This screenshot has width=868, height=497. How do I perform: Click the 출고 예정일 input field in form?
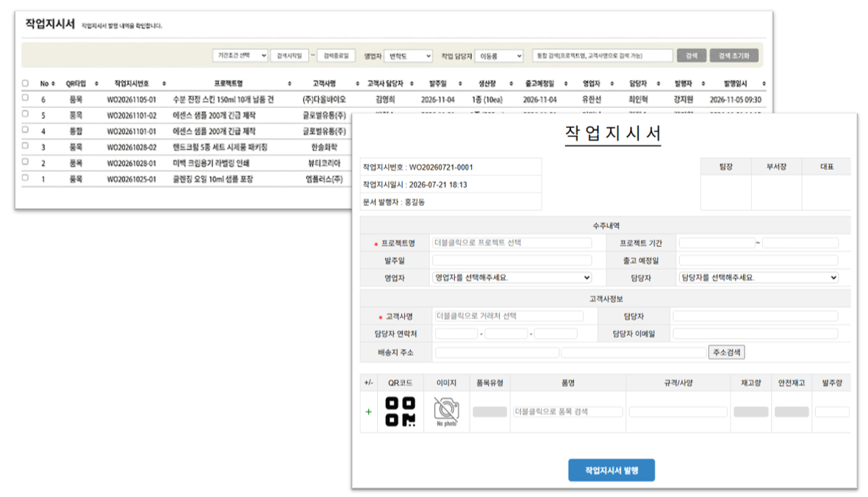[758, 260]
